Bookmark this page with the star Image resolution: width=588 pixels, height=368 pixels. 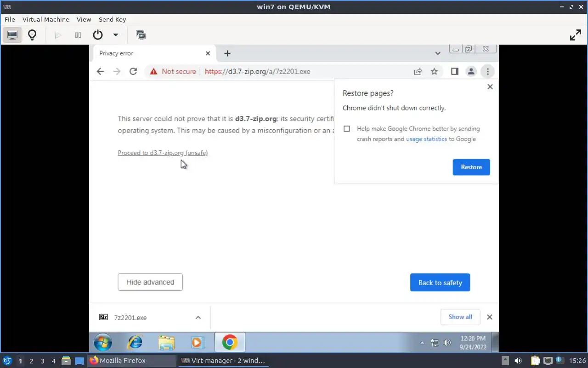tap(434, 71)
